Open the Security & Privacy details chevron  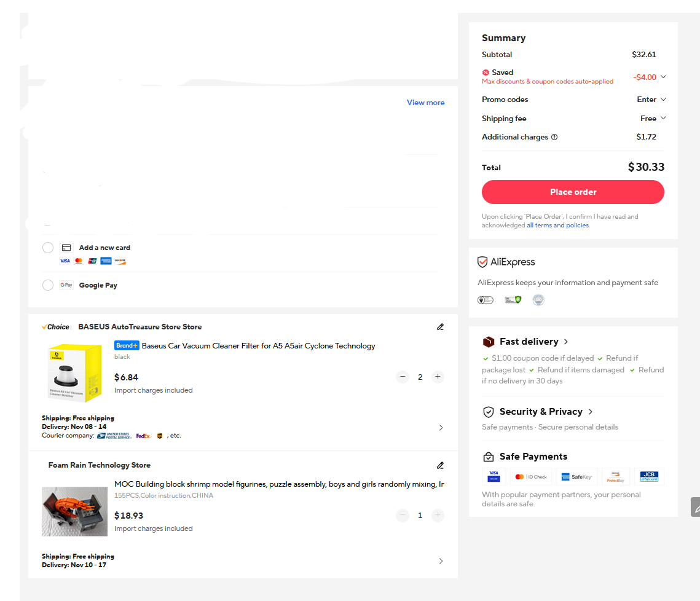590,412
